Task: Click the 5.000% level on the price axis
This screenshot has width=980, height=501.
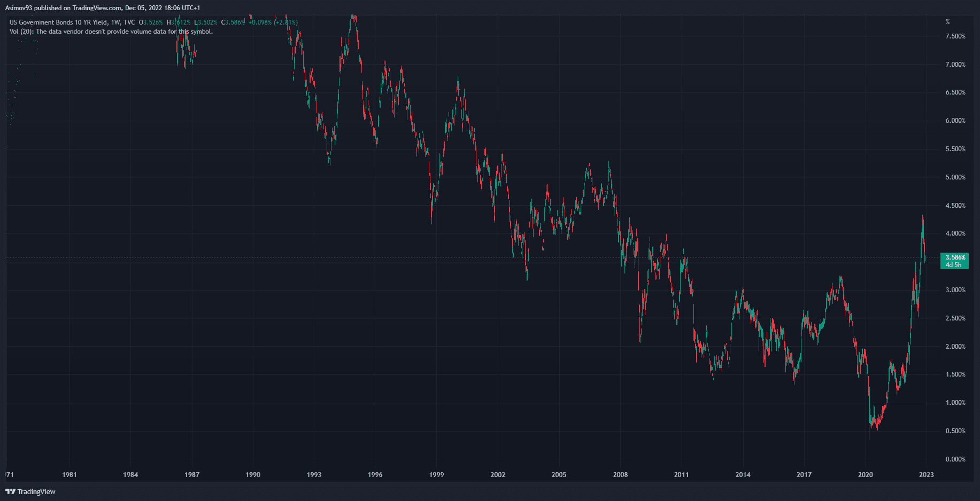Action: coord(955,177)
